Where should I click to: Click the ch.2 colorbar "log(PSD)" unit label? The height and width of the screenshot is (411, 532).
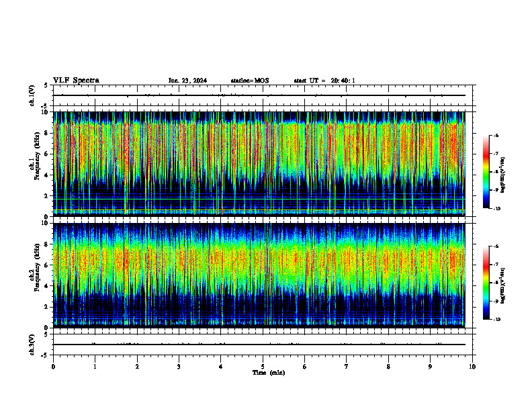[x=502, y=285]
